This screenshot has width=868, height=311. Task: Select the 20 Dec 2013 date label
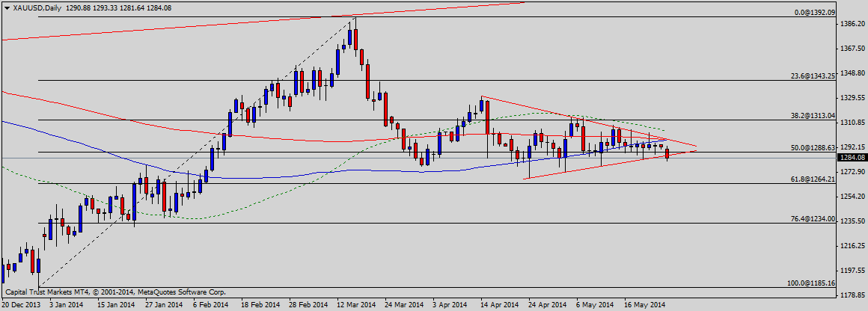tap(23, 305)
